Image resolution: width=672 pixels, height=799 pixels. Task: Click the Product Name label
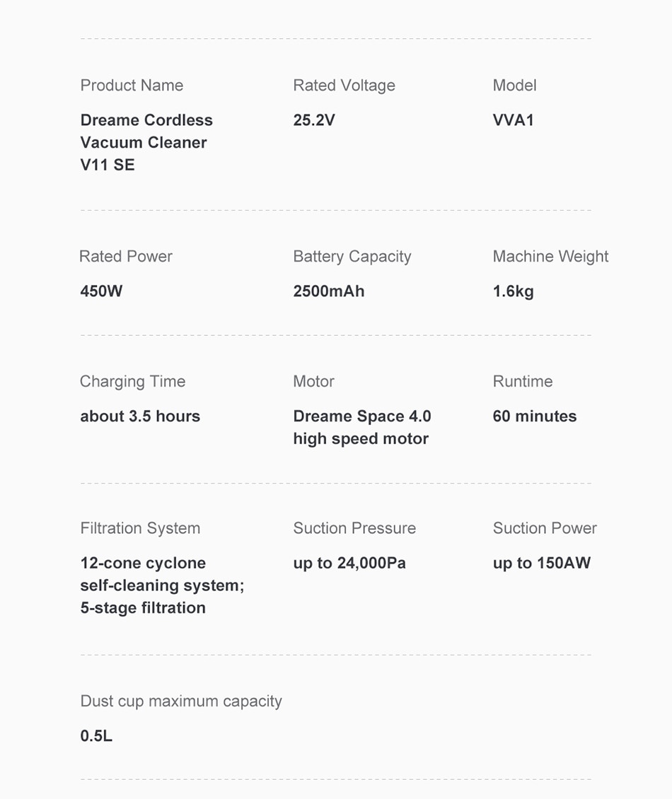(x=132, y=85)
